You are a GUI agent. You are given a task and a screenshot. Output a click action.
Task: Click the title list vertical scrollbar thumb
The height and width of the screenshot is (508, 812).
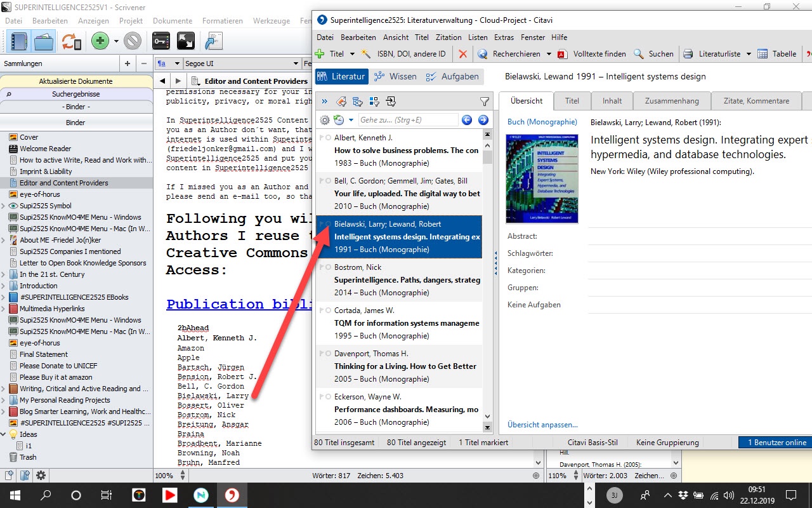tap(487, 156)
